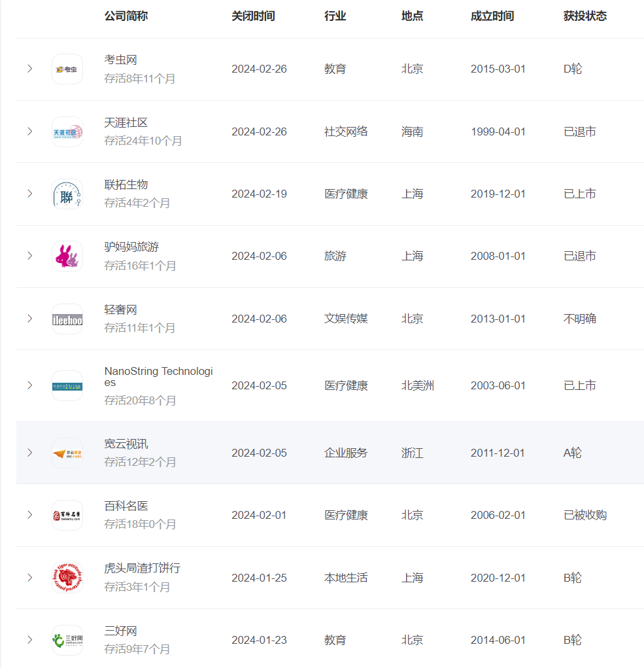Click the 联拓生物 company logo
The image size is (644, 668).
67,194
